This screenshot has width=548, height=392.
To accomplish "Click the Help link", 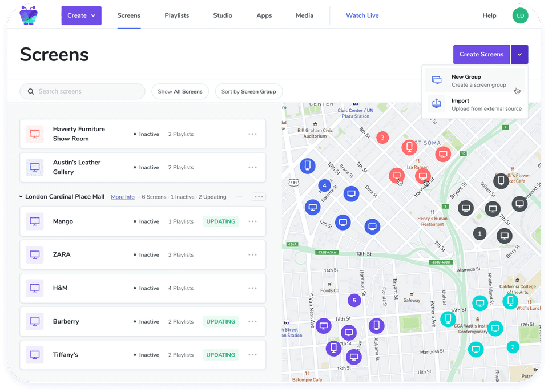I will click(x=489, y=15).
